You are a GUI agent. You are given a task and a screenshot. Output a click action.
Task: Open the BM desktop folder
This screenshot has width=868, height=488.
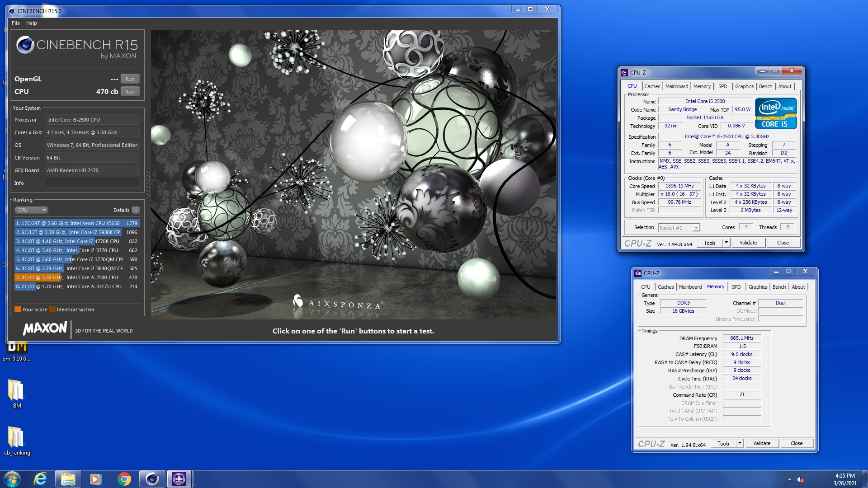17,394
